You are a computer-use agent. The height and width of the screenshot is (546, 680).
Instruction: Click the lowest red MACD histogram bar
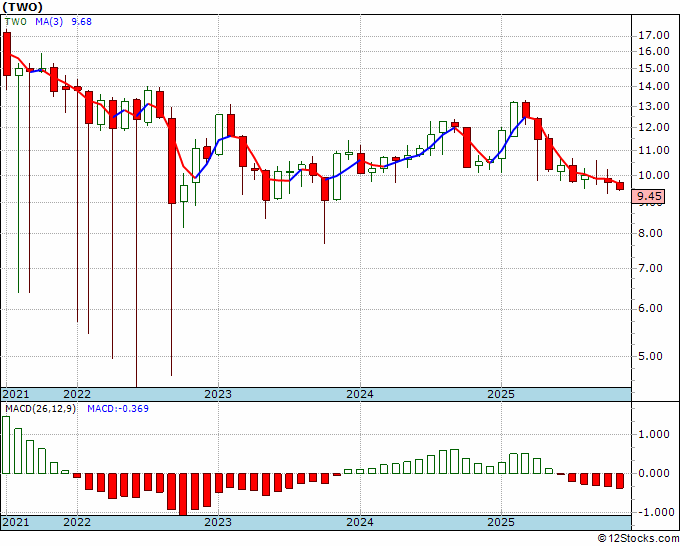[183, 494]
